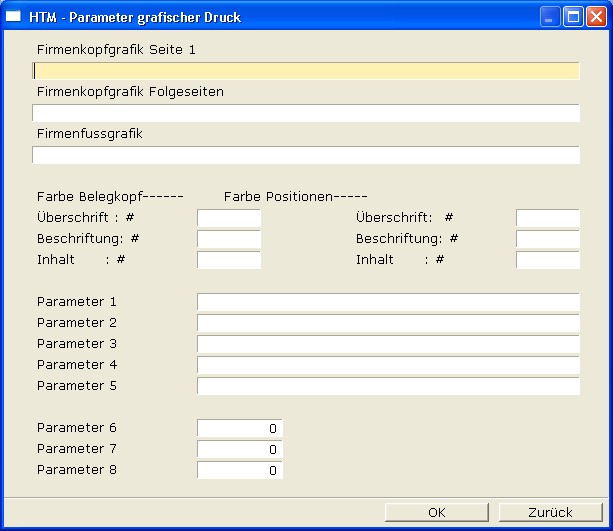Image resolution: width=613 pixels, height=531 pixels.
Task: Click the Firmenkopfgrafik Folgeseiten input field
Action: (x=306, y=113)
